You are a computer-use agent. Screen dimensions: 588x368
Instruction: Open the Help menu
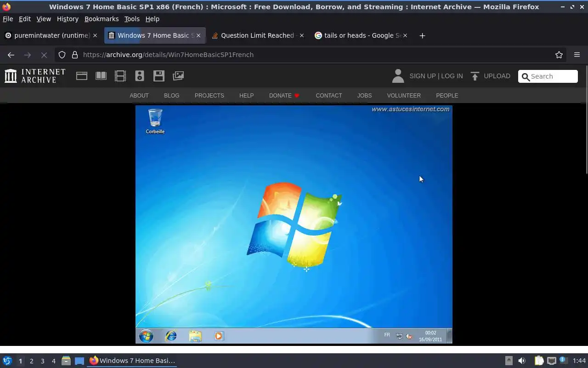click(152, 19)
